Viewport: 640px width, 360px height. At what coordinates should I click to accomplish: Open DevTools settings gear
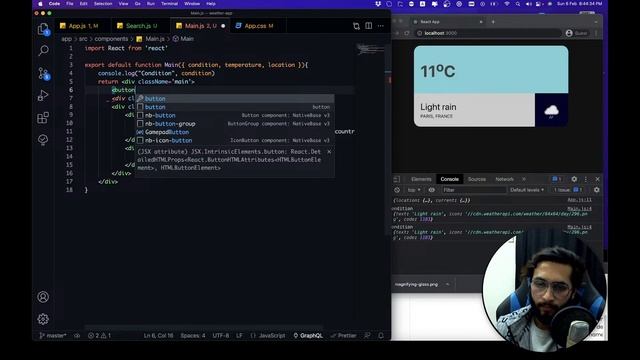pos(574,179)
